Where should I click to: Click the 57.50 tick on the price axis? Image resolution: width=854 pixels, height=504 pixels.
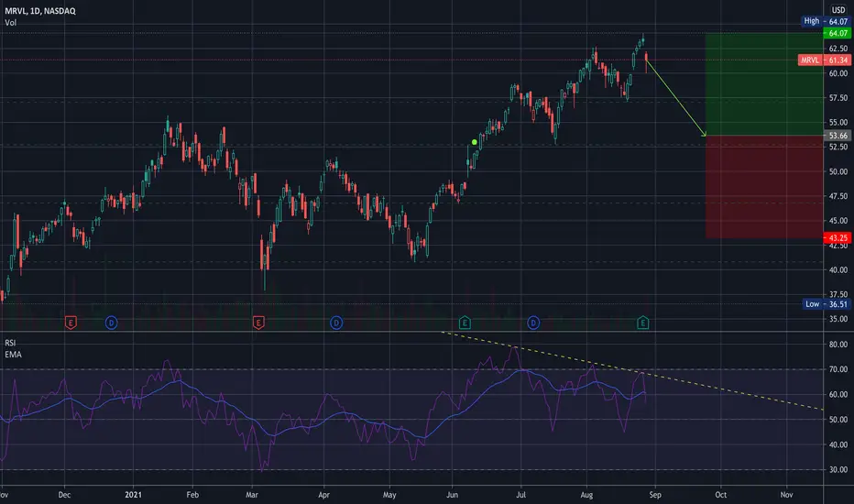[x=838, y=98]
